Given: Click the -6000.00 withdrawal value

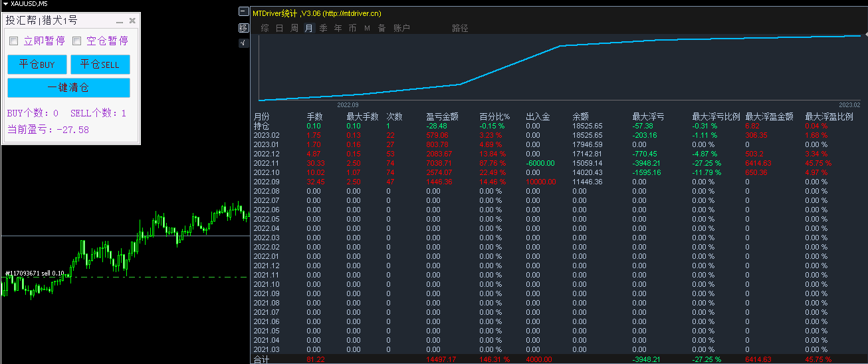Looking at the screenshot, I should point(540,163).
